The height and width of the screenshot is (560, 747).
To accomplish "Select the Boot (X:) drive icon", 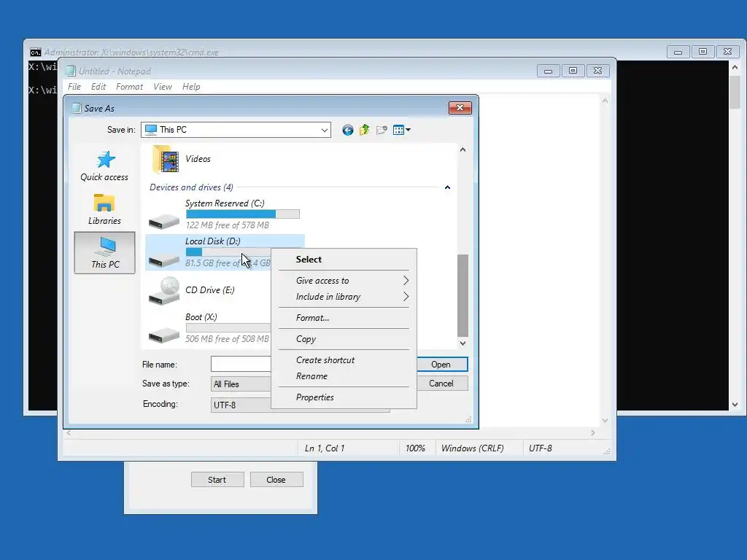I will point(164,334).
